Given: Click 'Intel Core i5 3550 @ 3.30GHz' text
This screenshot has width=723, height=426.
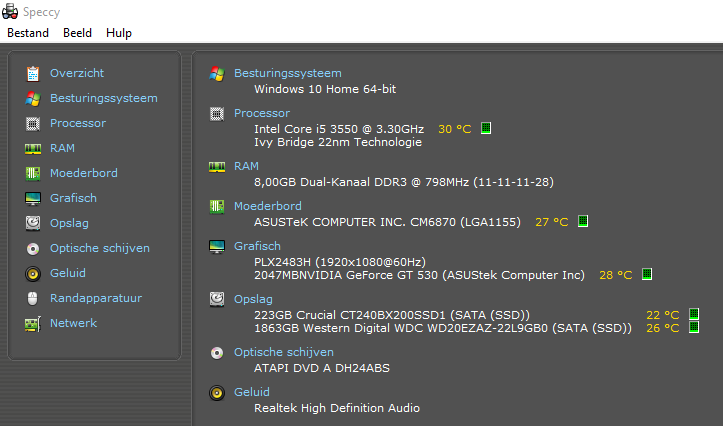Looking at the screenshot, I should pos(339,129).
